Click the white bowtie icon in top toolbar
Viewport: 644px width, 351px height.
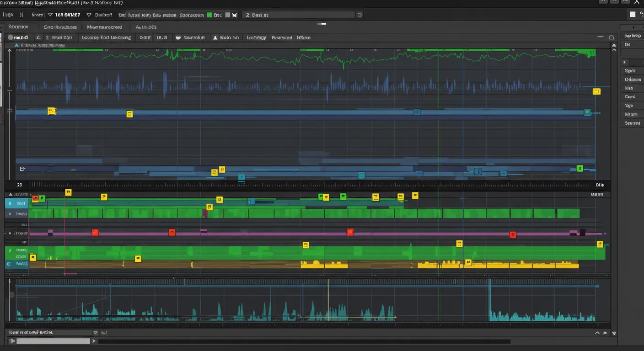click(235, 15)
